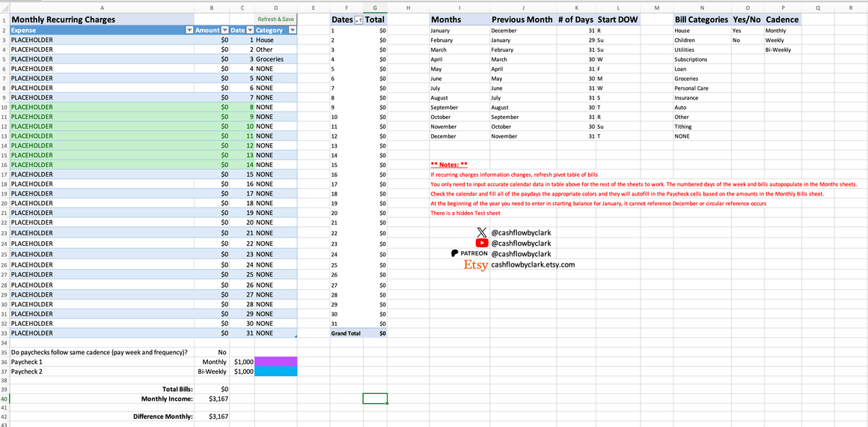This screenshot has height=427, width=868.
Task: Click the 'No' answer for paycheck cadence
Action: [212, 351]
